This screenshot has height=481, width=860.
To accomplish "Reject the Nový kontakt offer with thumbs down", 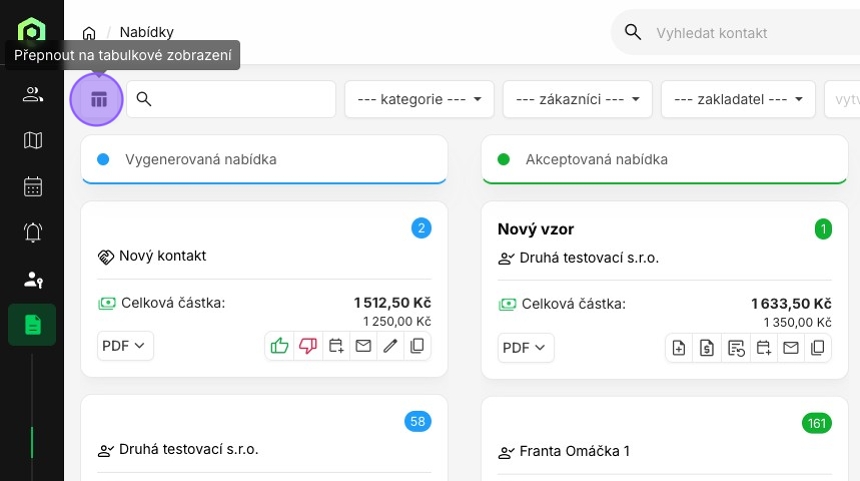I will (307, 347).
